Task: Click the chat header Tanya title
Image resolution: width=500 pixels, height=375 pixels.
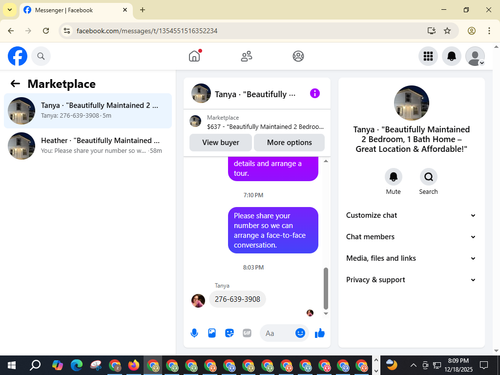Action: (255, 94)
